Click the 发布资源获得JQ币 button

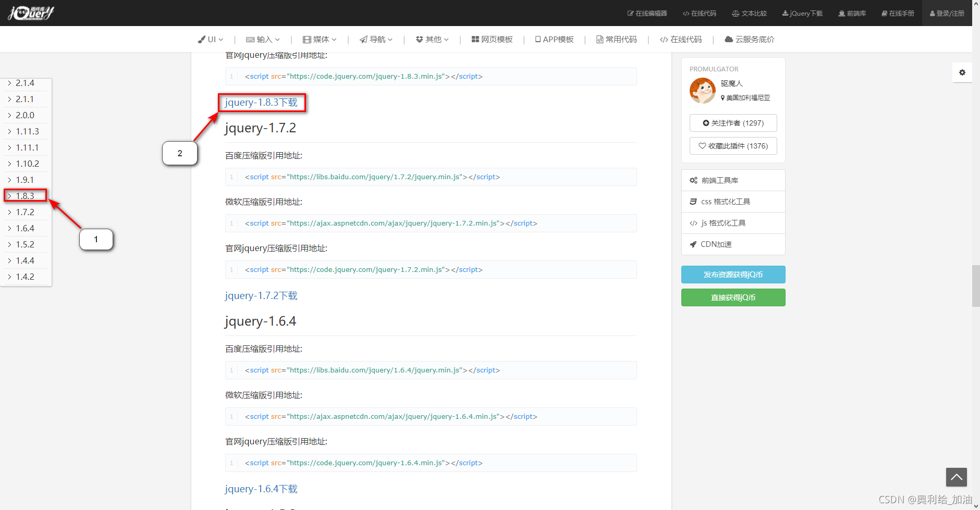(x=733, y=275)
